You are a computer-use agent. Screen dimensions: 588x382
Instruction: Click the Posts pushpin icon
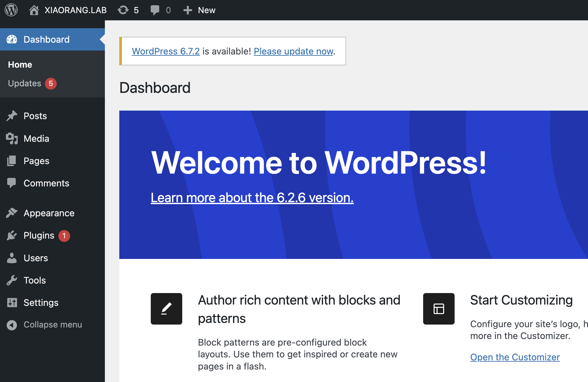[x=12, y=116]
